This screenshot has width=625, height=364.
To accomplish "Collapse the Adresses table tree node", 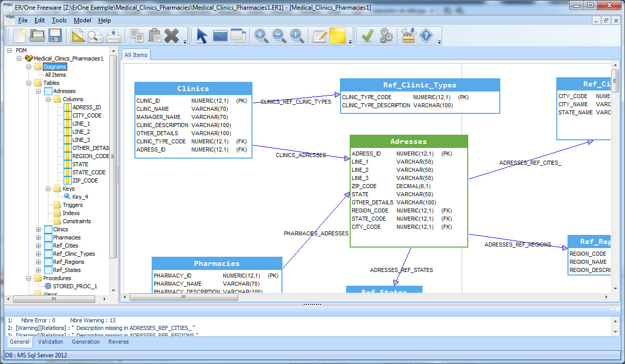I will pyautogui.click(x=38, y=91).
